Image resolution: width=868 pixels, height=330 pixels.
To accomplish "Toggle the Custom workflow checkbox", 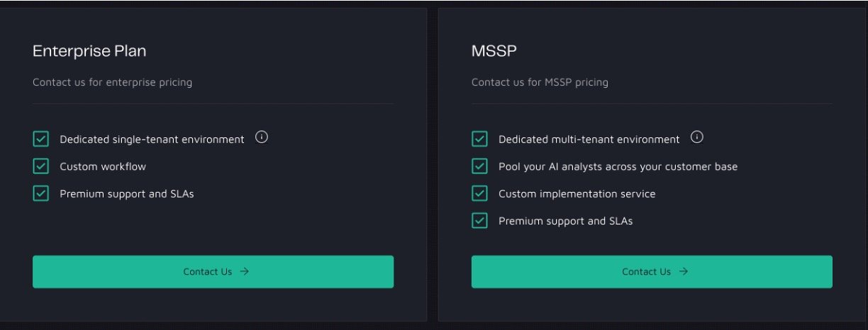I will (41, 166).
